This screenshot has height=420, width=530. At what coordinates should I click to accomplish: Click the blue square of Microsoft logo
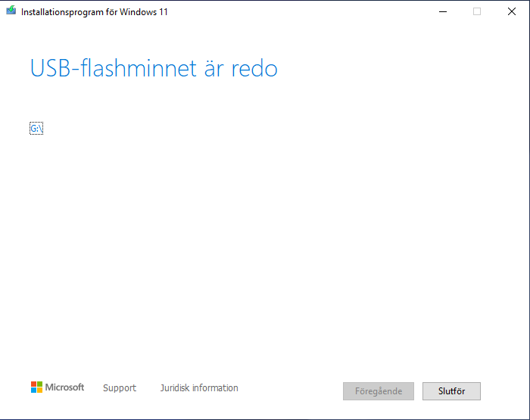click(33, 390)
